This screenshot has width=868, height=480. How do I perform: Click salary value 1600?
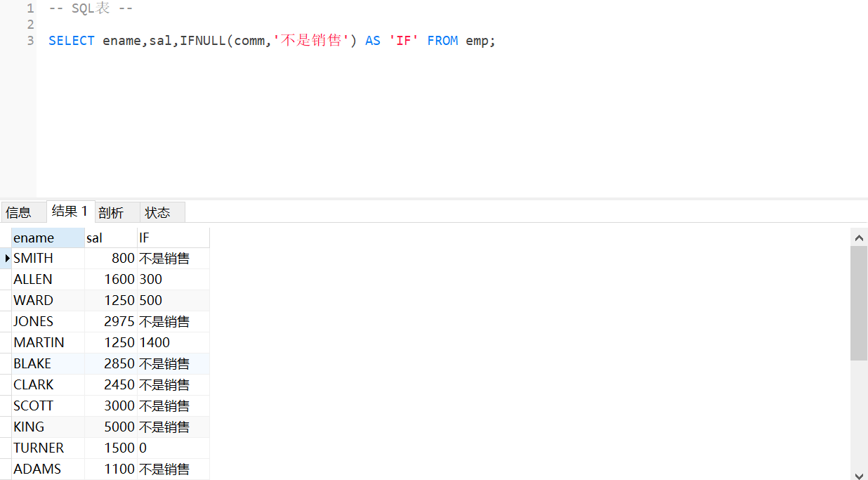pyautogui.click(x=110, y=280)
